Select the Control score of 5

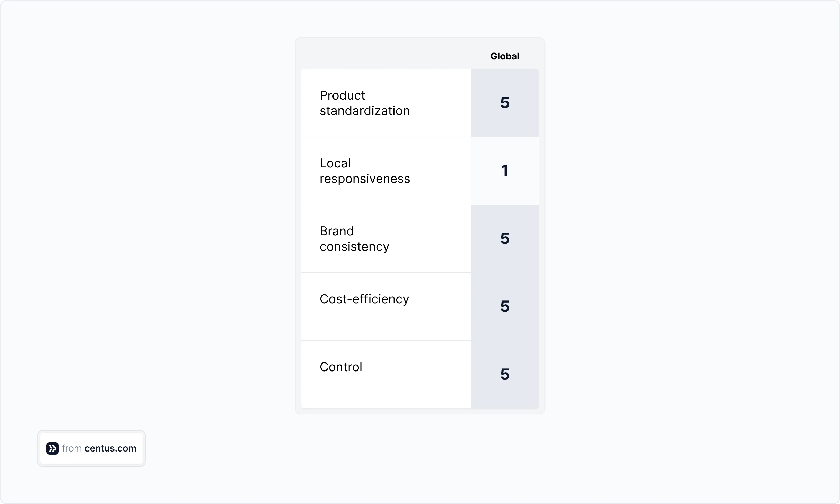(505, 374)
